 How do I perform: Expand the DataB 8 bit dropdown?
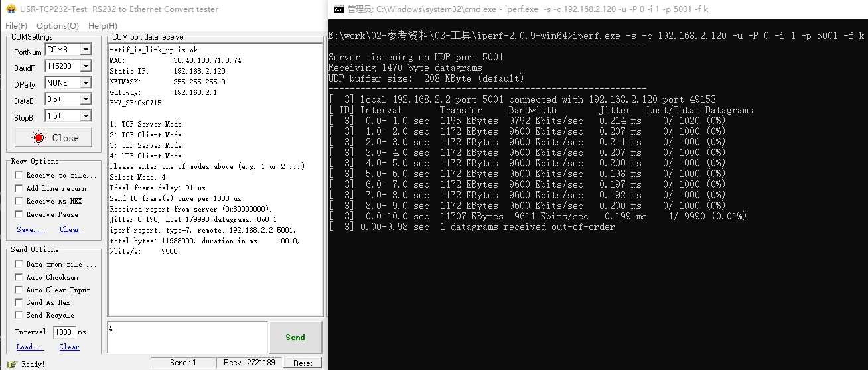coord(86,99)
